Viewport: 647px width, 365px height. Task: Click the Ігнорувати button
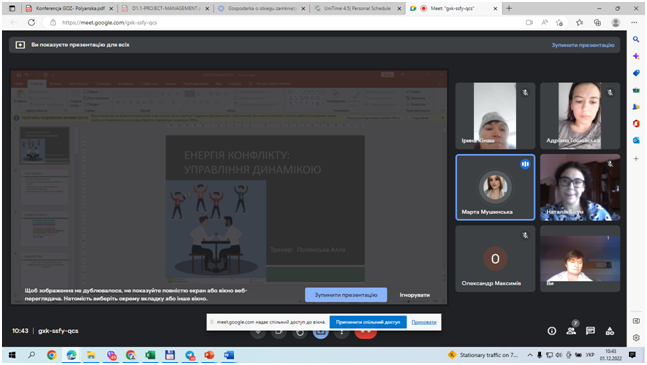(x=415, y=295)
